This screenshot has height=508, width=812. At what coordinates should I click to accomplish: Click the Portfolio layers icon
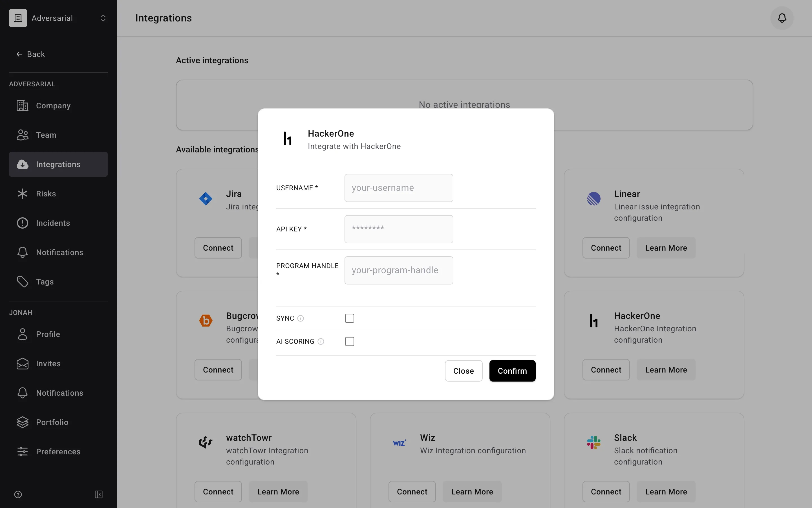click(x=23, y=422)
